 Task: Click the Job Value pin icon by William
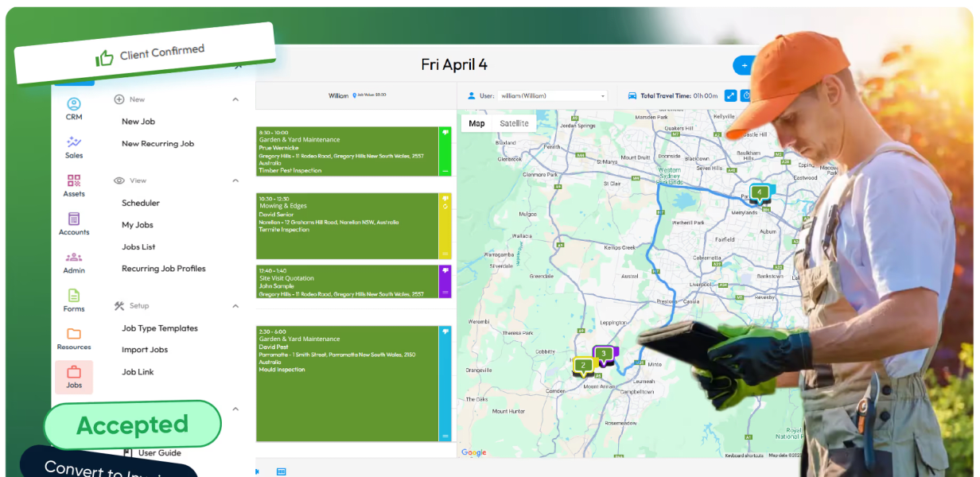pyautogui.click(x=355, y=95)
